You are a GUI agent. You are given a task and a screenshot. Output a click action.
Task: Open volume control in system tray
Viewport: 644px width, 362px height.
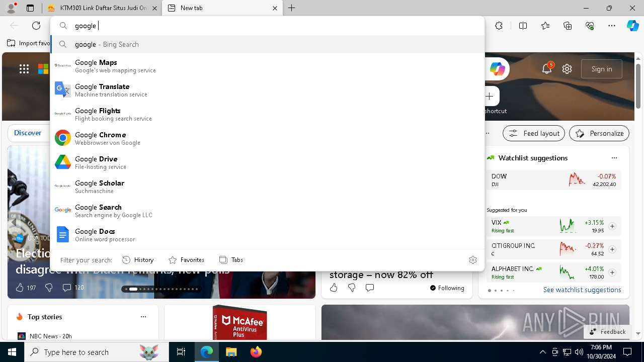pyautogui.click(x=579, y=352)
